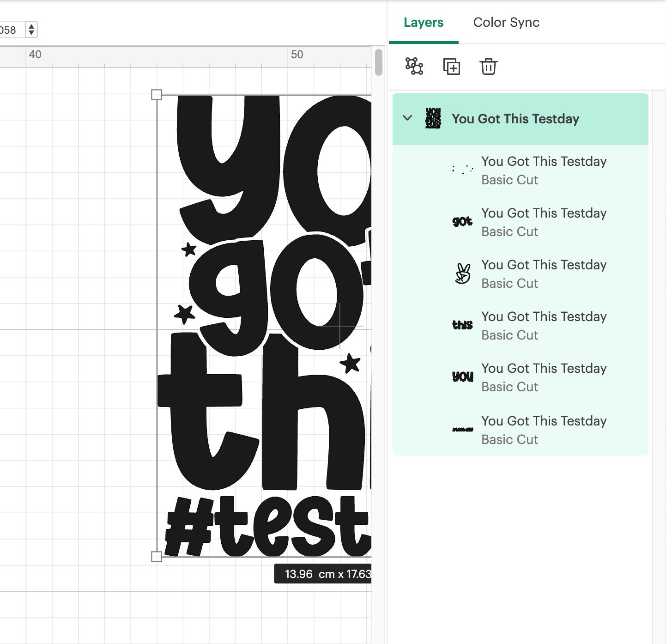
Task: Click the numeric field showing 058
Action: (12, 30)
